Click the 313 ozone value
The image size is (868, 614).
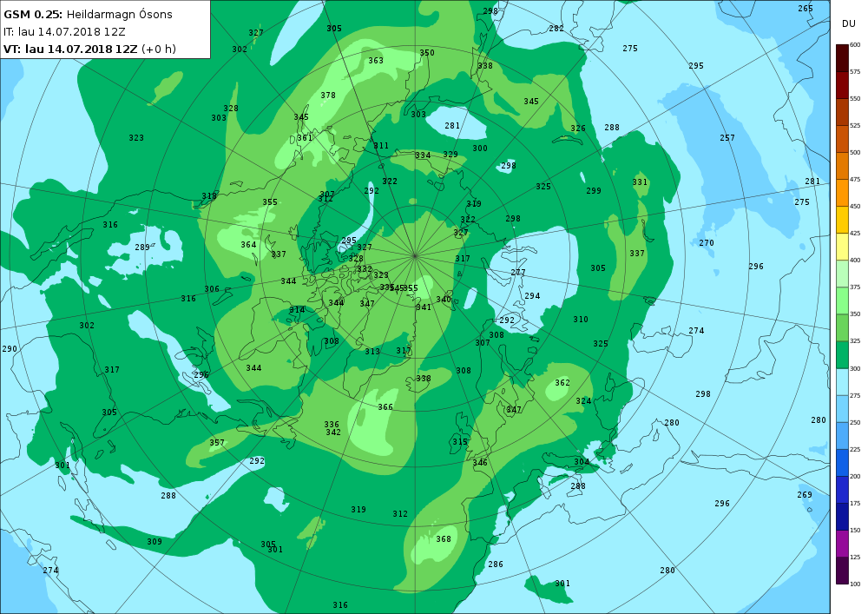pyautogui.click(x=372, y=351)
